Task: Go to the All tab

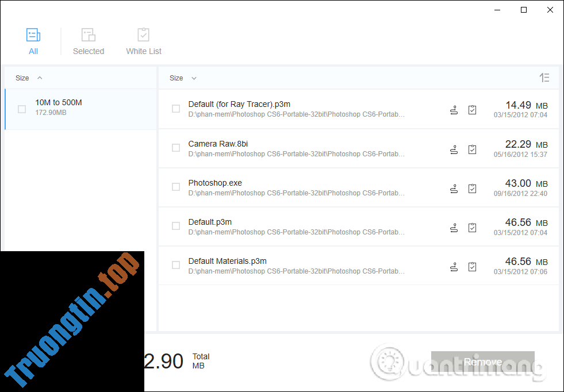Action: [33, 41]
